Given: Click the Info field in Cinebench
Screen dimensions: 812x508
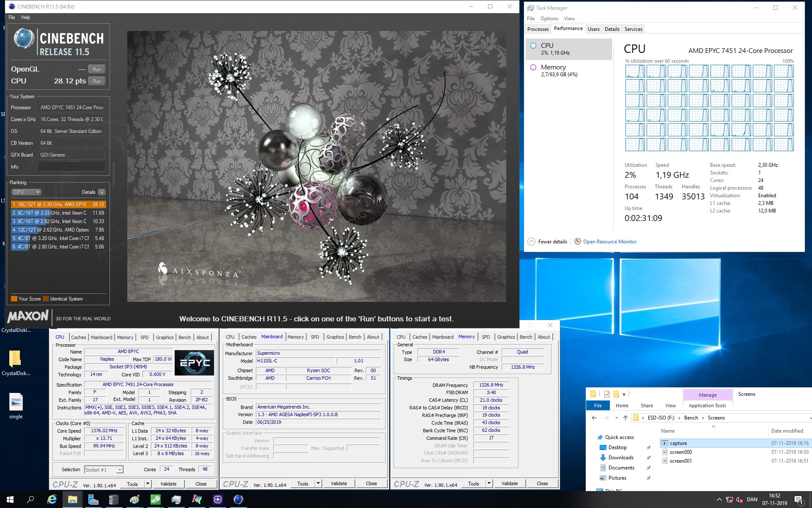Looking at the screenshot, I should pyautogui.click(x=72, y=167).
